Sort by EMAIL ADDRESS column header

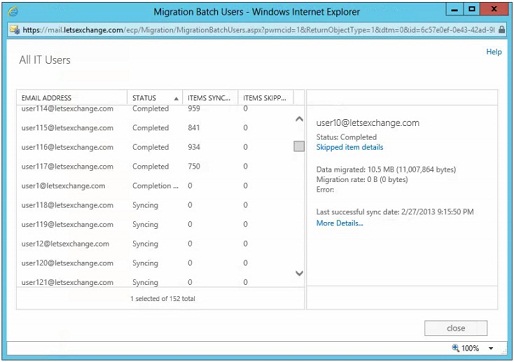72,98
